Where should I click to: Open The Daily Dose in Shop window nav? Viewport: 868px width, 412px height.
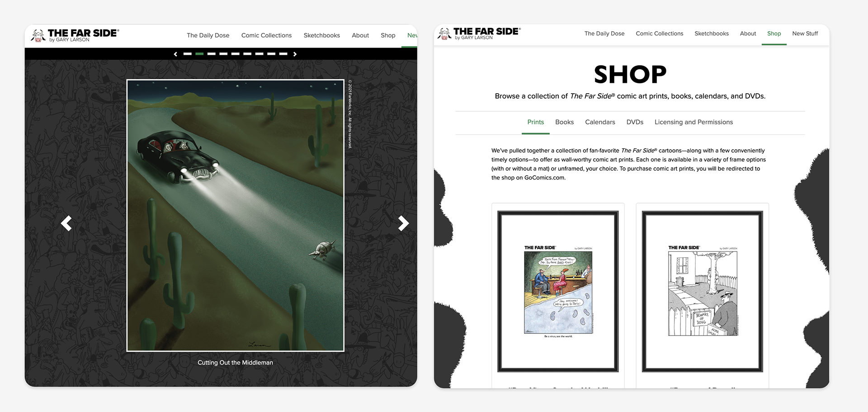click(x=604, y=33)
